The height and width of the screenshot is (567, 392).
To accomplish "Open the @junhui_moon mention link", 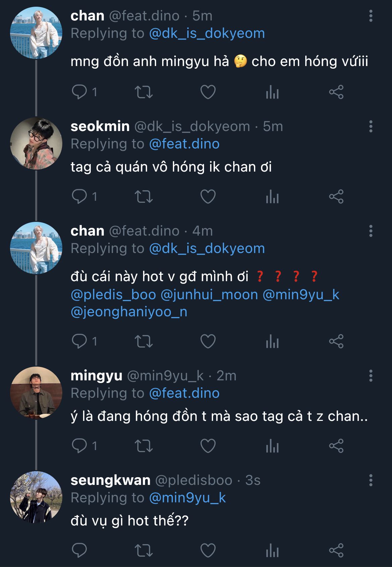I will click(x=209, y=295).
